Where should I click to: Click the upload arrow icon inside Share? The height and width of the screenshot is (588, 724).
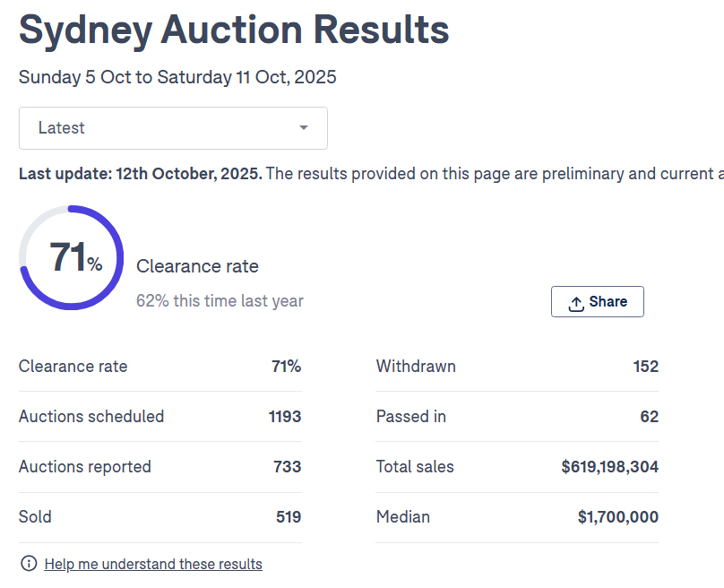576,303
